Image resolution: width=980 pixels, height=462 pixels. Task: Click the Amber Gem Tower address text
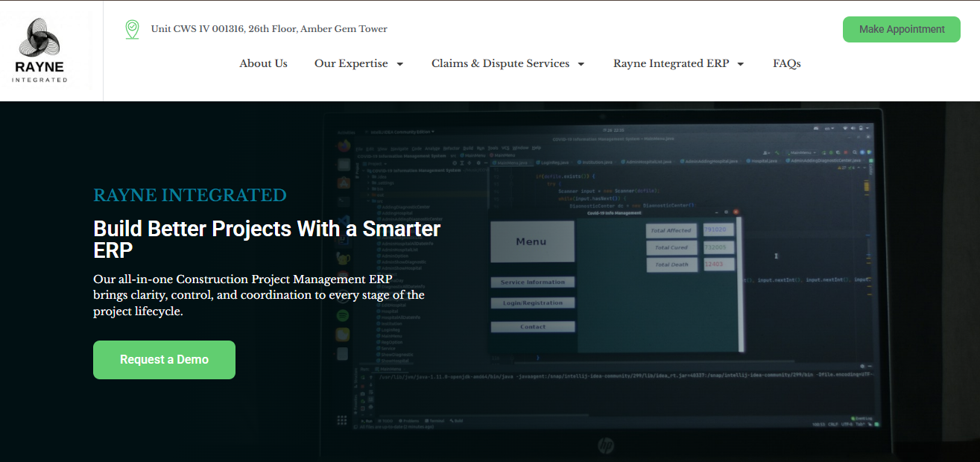[x=269, y=29]
